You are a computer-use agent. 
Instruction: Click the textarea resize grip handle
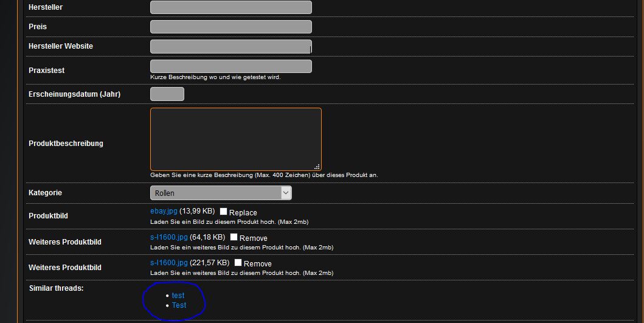(x=317, y=167)
